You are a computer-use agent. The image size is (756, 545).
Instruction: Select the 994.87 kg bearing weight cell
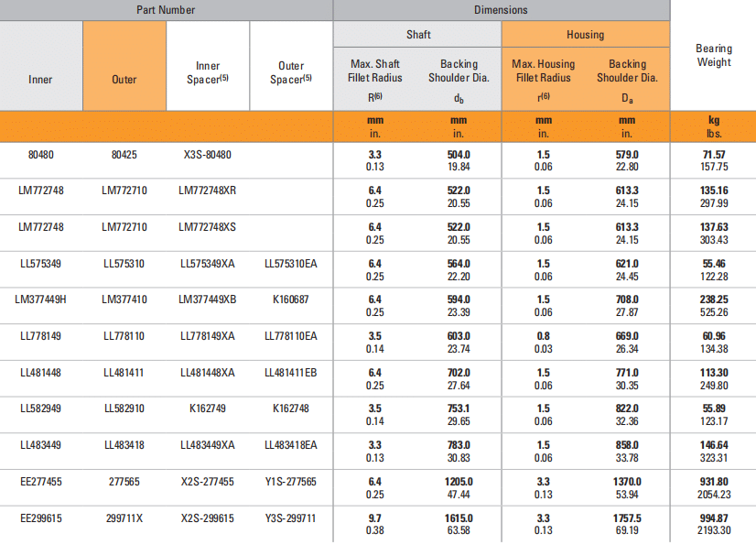[713, 518]
